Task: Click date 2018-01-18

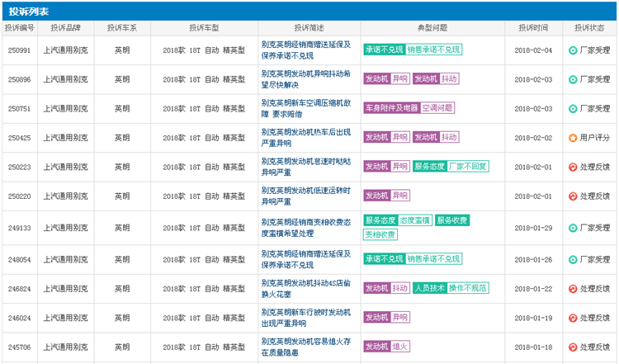Action: click(x=533, y=347)
